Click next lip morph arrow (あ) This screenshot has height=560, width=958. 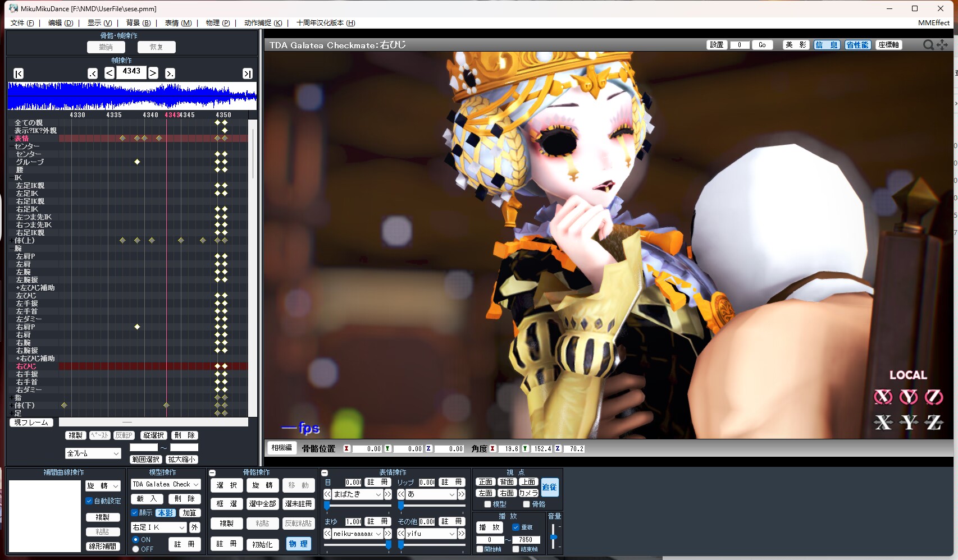(462, 494)
